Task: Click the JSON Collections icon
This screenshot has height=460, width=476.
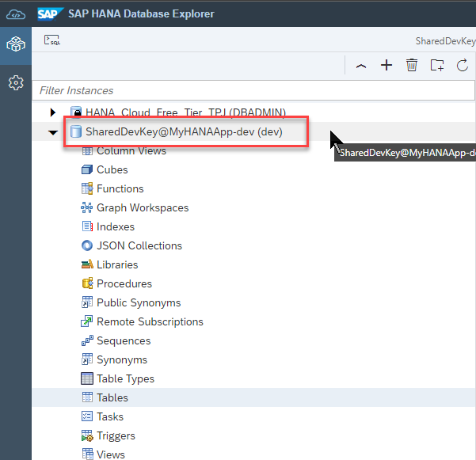Action: pos(87,245)
